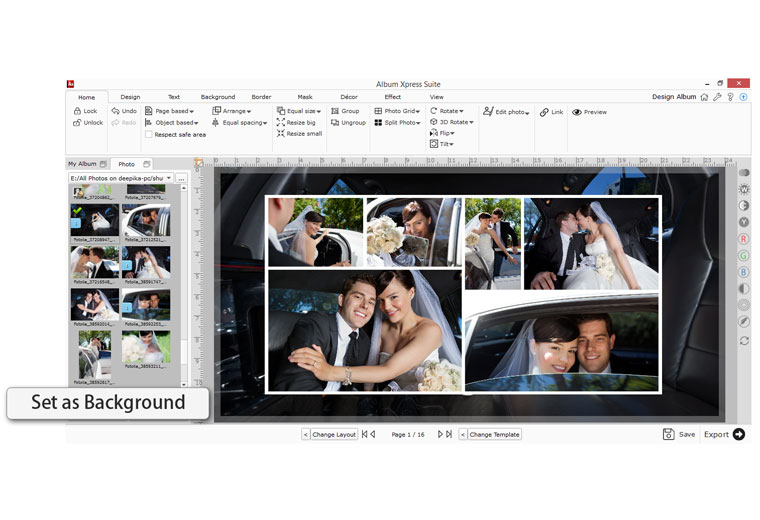
Task: Create a link with the Link tool
Action: coord(552,112)
